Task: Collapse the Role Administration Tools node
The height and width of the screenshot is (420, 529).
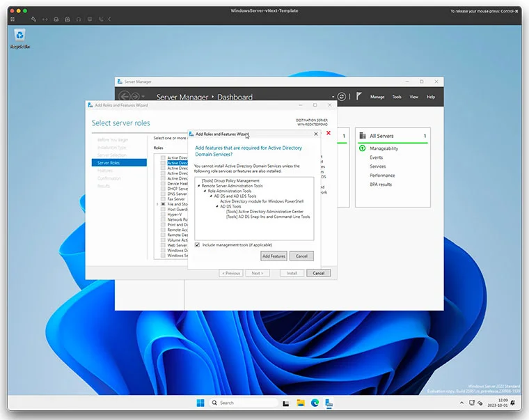Action: click(x=205, y=191)
